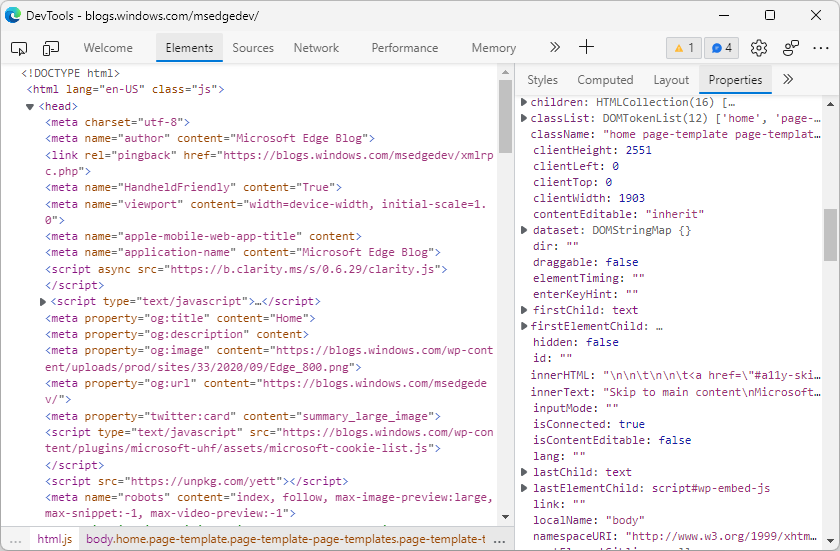
Task: Select the meta name author node
Action: [x=209, y=139]
